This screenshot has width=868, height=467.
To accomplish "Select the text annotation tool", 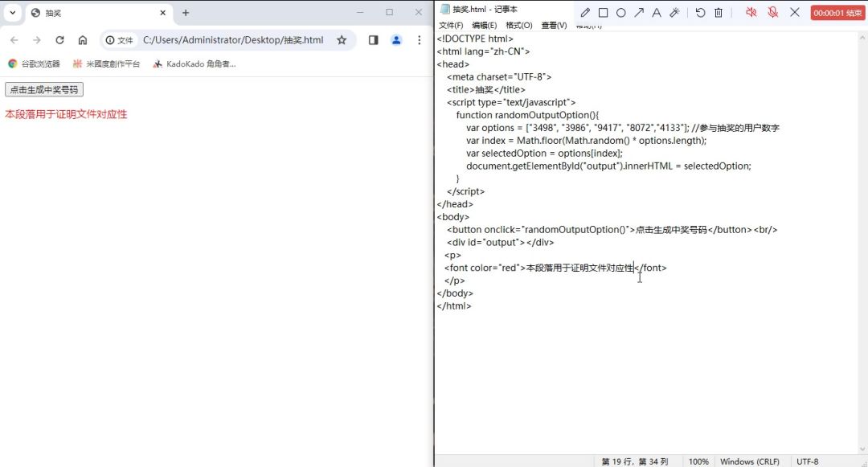I will (x=657, y=13).
